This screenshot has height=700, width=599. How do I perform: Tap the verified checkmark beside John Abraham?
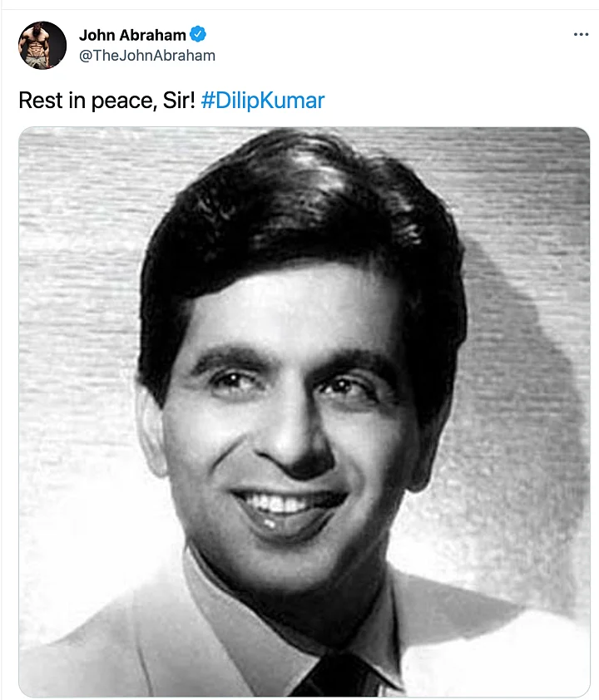198,34
